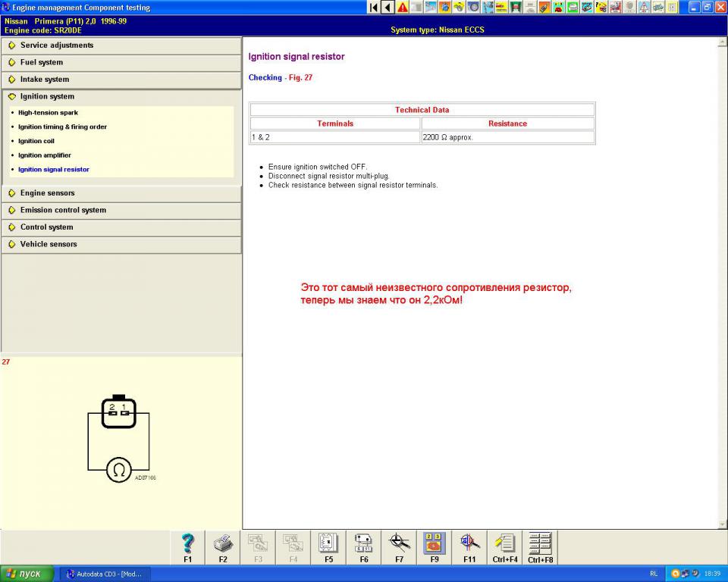Select the Ignition signal resistor entry
The width and height of the screenshot is (728, 582).
click(53, 170)
